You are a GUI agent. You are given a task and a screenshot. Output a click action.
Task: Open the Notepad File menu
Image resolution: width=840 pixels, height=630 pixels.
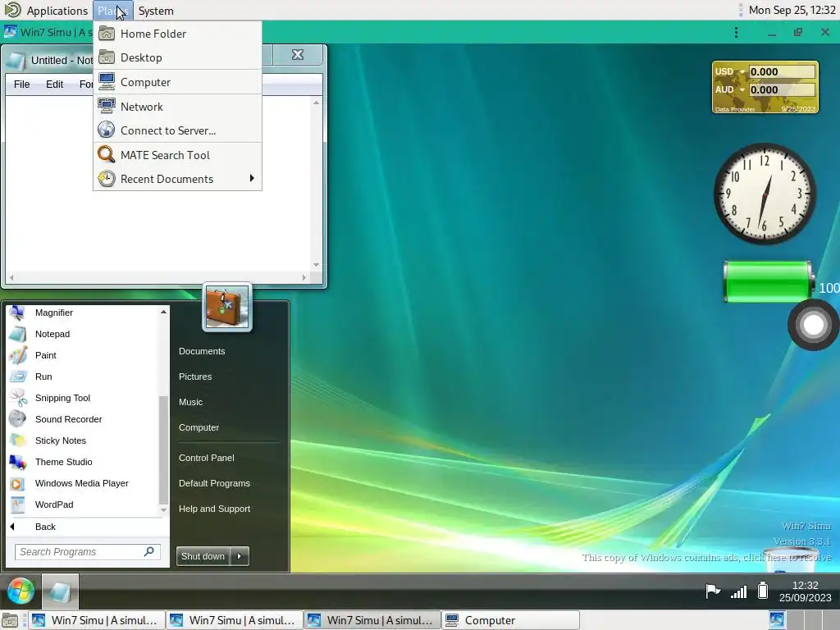22,84
